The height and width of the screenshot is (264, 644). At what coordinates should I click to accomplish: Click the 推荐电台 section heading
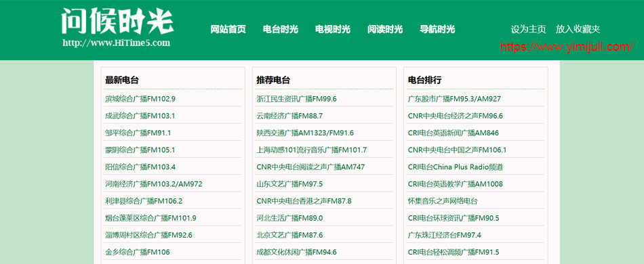[273, 80]
